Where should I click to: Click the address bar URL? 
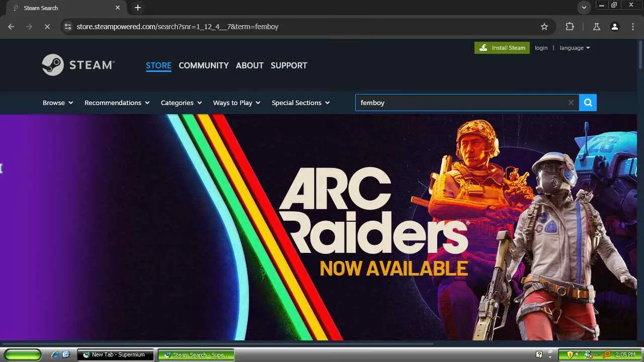(178, 27)
